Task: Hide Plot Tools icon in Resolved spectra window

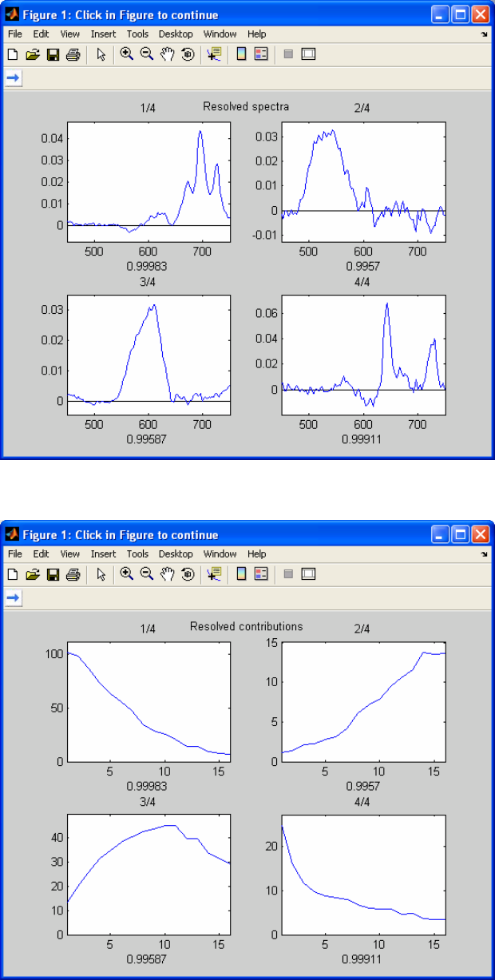Action: 288,55
